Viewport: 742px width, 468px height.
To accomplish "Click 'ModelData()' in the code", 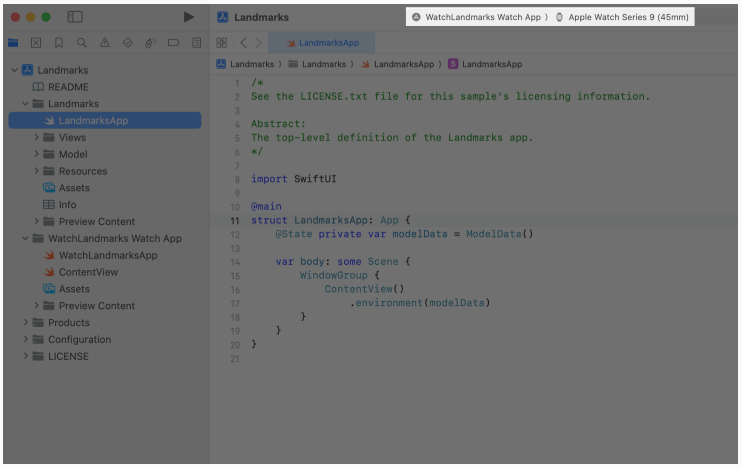I will coord(500,234).
